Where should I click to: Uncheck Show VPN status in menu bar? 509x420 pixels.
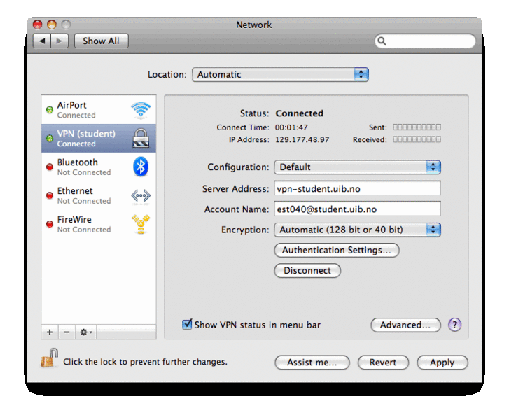coord(187,324)
